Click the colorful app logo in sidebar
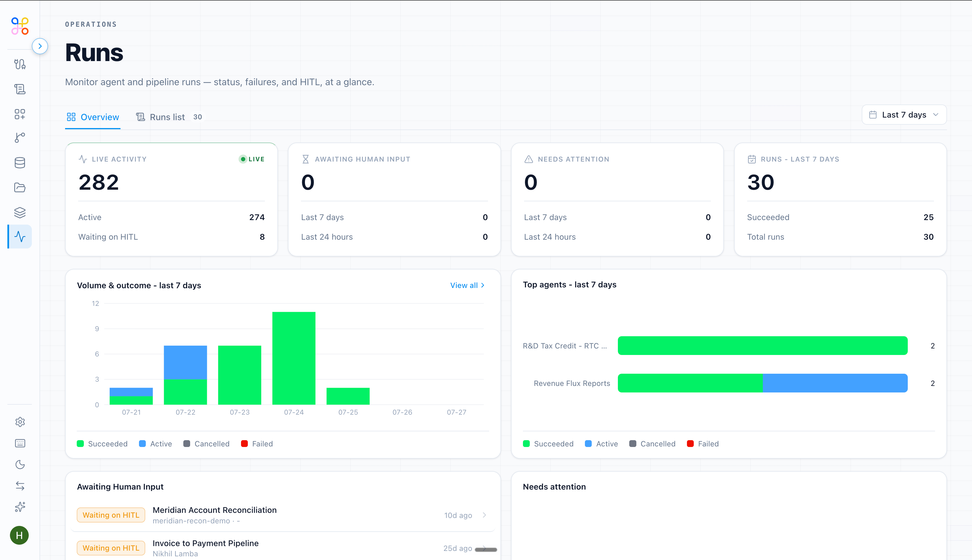Screen dimensions: 972x560 (x=20, y=26)
